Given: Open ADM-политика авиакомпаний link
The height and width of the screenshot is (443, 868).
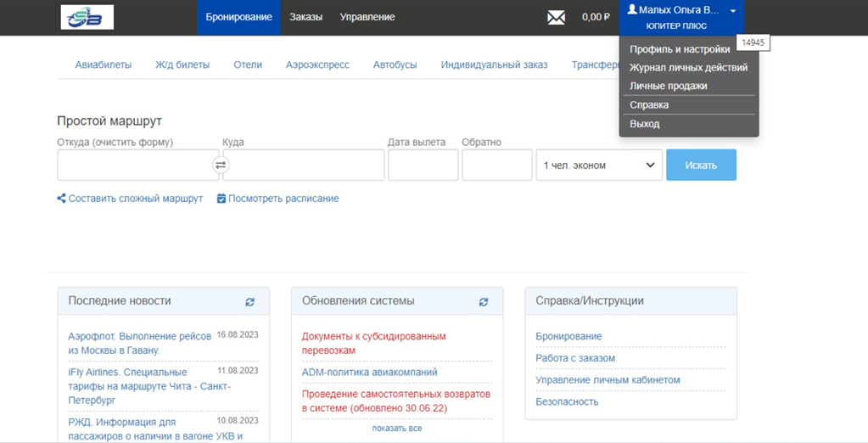Looking at the screenshot, I should point(369,372).
